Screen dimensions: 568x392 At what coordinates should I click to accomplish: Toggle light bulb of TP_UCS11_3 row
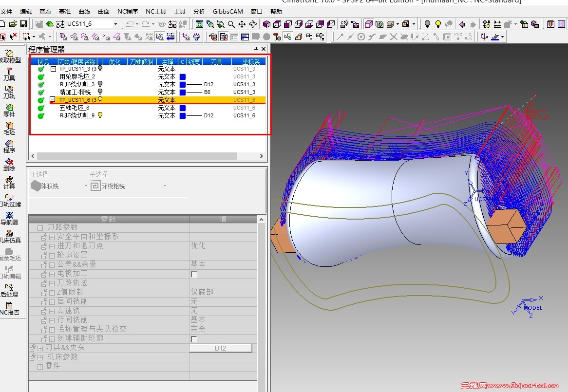point(100,68)
